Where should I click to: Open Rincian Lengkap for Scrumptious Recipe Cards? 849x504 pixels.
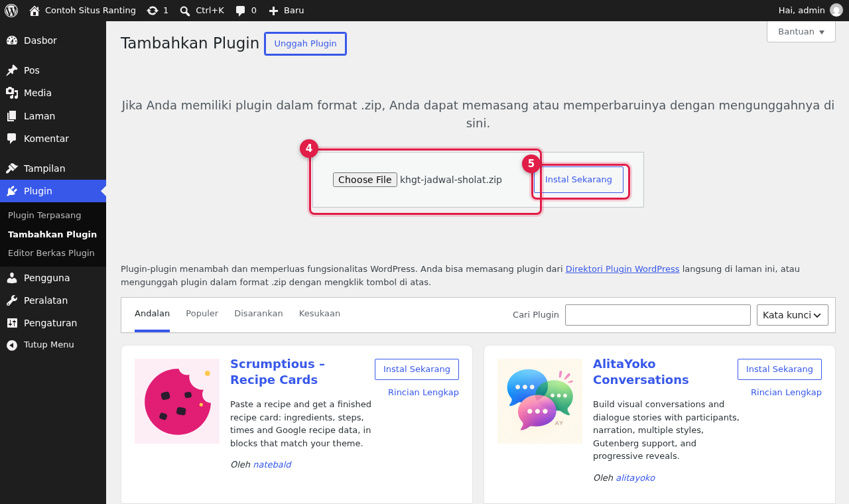click(423, 393)
